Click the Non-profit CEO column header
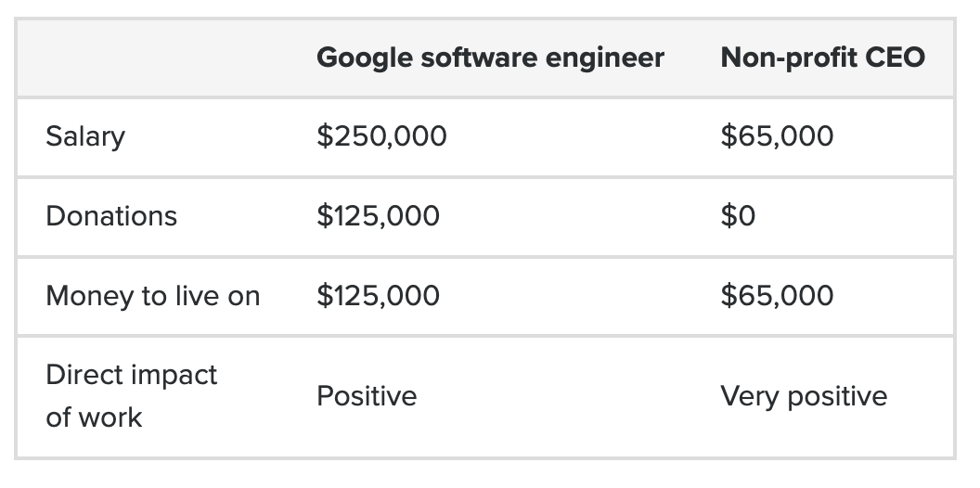 (x=822, y=58)
